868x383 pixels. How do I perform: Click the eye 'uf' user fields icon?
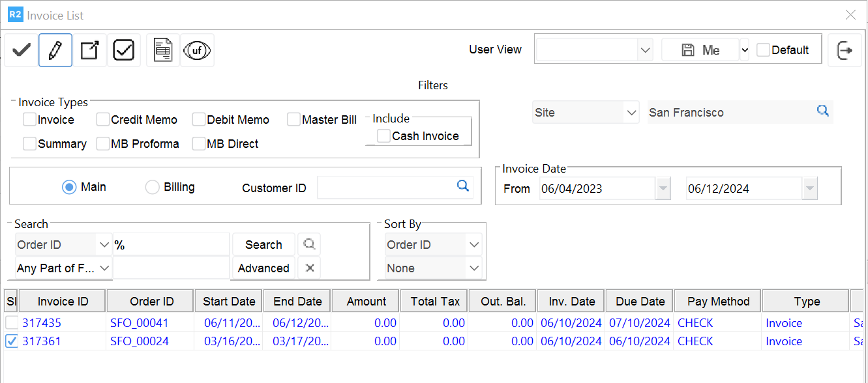pyautogui.click(x=197, y=51)
